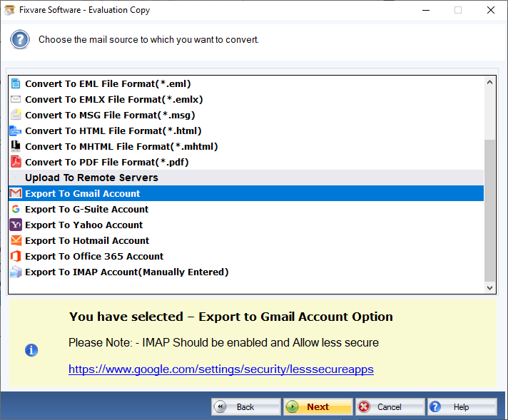The width and height of the screenshot is (508, 420).
Task: Click the HTML file format icon
Action: click(16, 130)
